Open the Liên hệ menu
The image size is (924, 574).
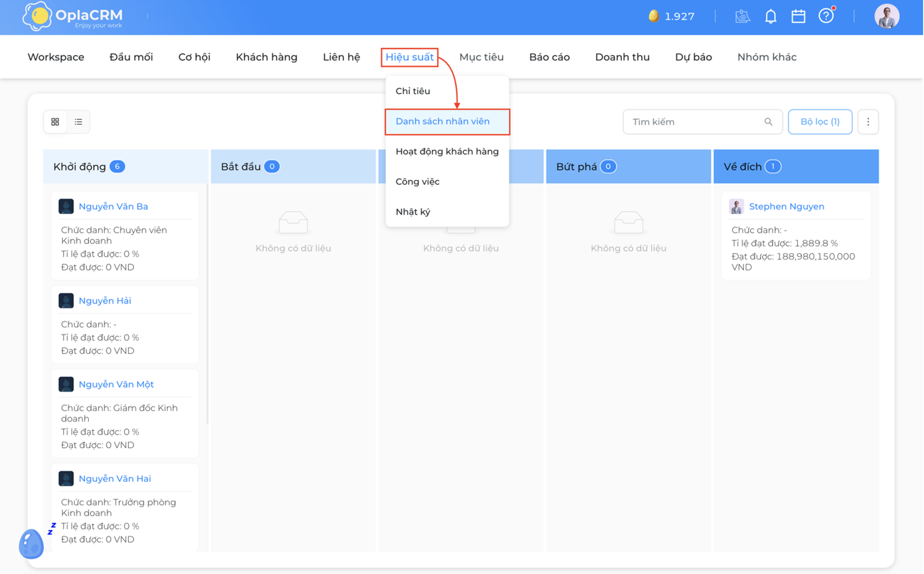tap(342, 57)
